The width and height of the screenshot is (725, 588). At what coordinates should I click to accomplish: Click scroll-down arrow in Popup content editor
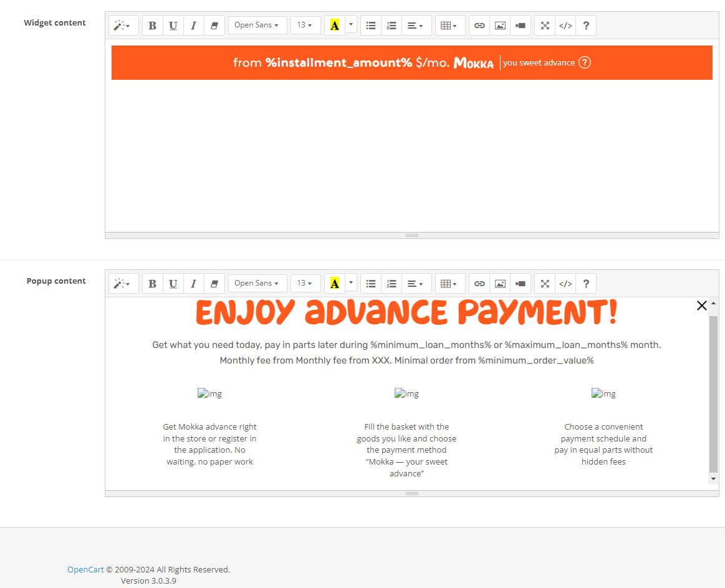pos(713,480)
